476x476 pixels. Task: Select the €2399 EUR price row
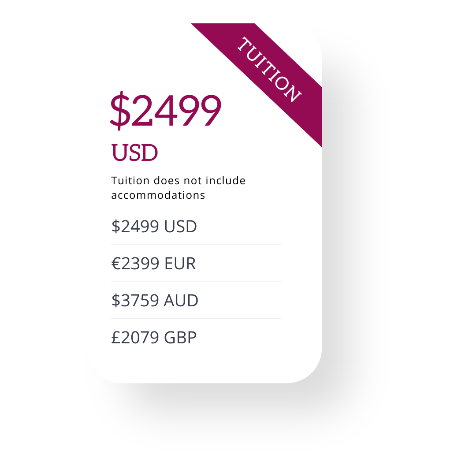[x=196, y=264]
